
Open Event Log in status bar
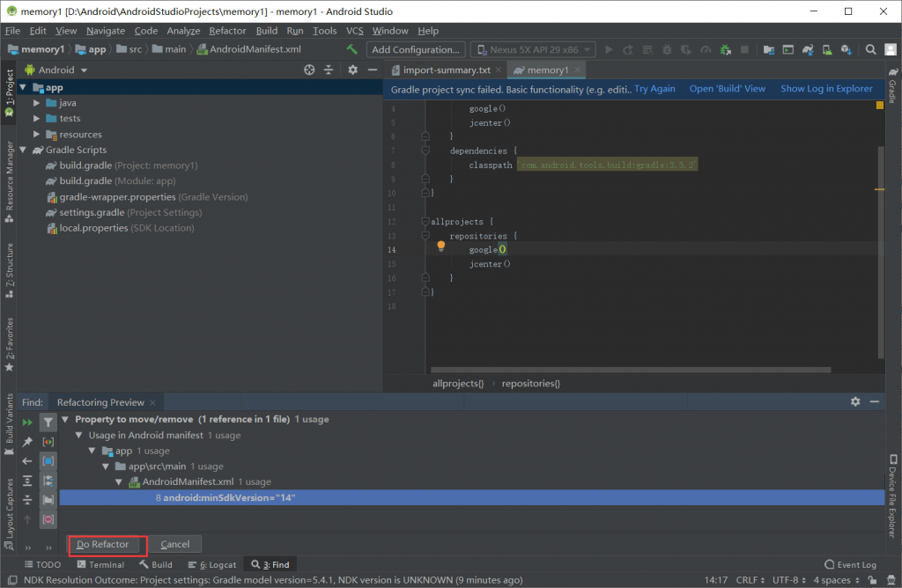[x=850, y=565]
